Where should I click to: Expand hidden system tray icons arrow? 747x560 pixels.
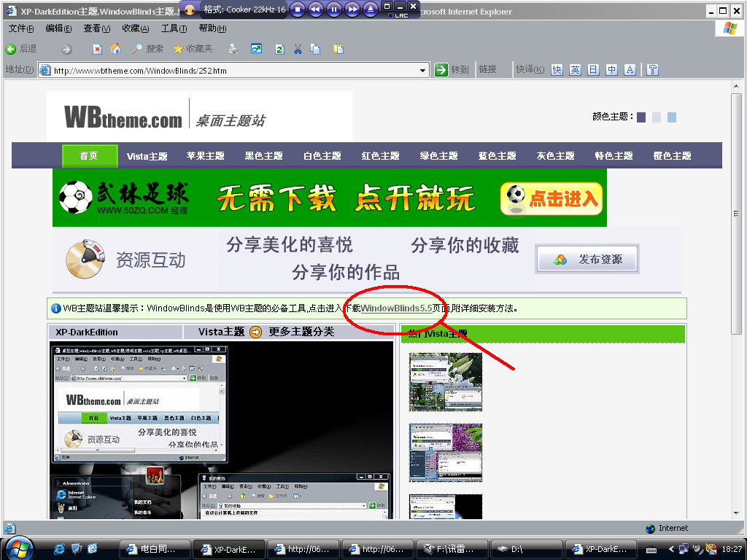point(670,549)
